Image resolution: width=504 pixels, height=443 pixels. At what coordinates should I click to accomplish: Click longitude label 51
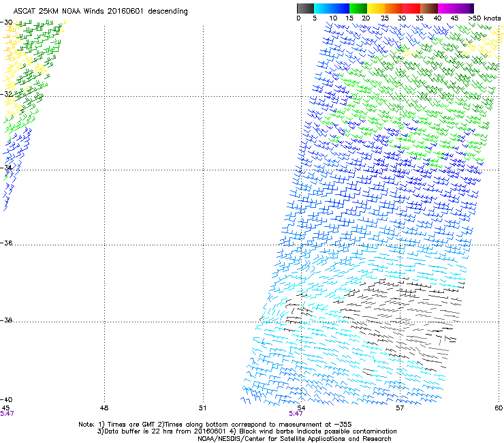(202, 408)
